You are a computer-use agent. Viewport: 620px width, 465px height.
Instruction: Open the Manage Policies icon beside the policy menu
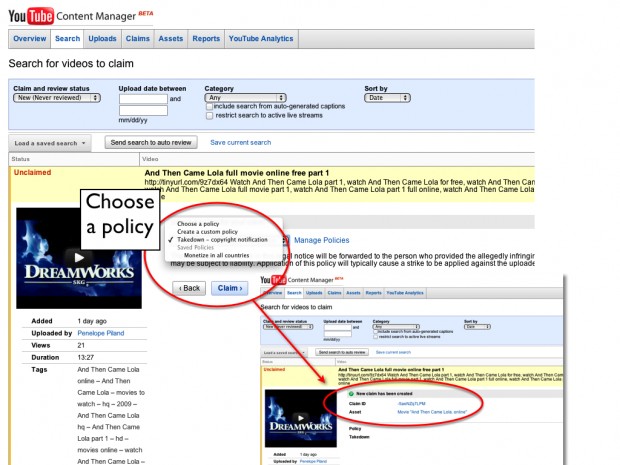click(286, 240)
